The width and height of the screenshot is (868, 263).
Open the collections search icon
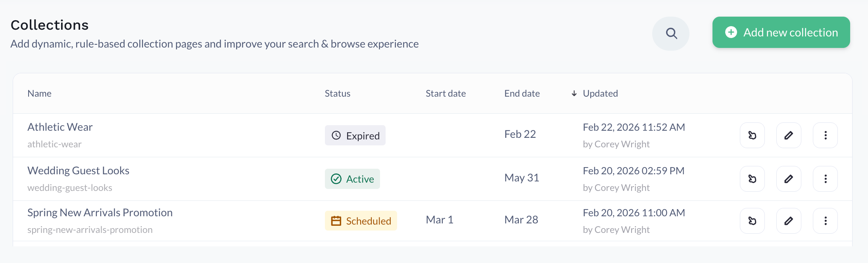[x=671, y=33]
